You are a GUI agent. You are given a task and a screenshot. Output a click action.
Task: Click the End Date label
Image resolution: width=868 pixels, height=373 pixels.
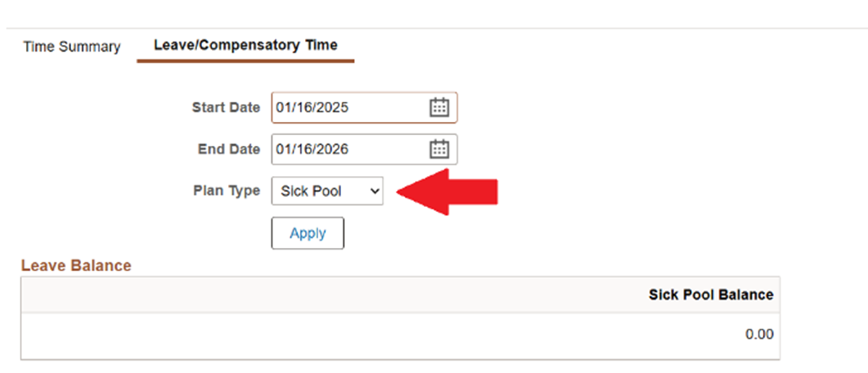[229, 149]
